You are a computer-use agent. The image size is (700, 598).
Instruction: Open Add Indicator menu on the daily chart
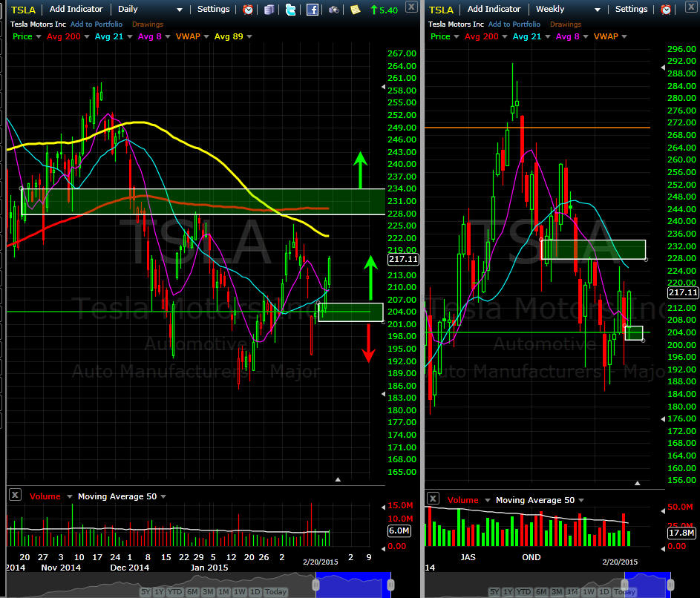click(x=77, y=10)
